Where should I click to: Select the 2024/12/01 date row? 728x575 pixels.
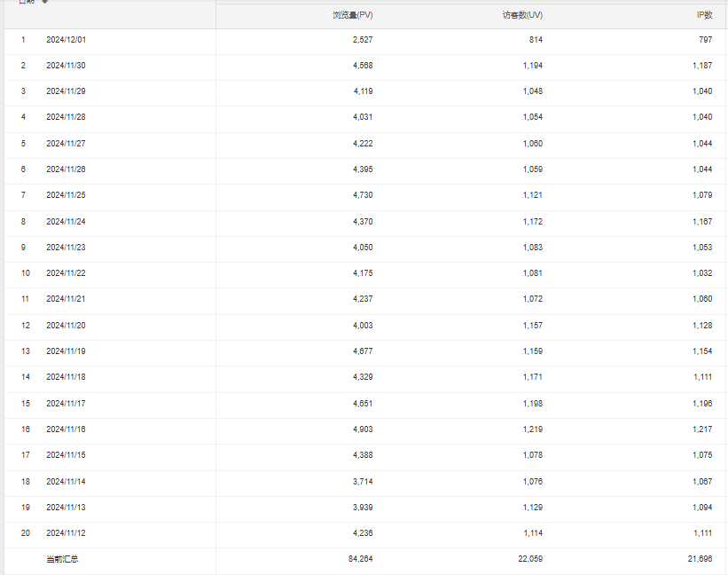(66, 40)
